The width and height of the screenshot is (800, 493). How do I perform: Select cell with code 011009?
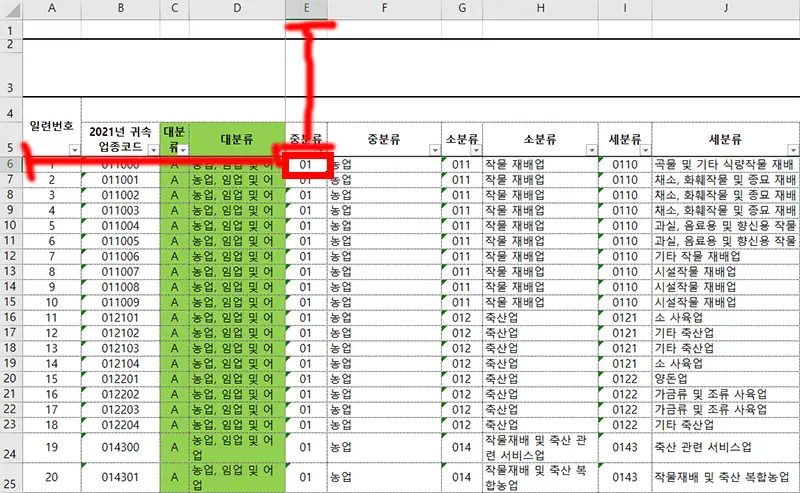[x=120, y=302]
